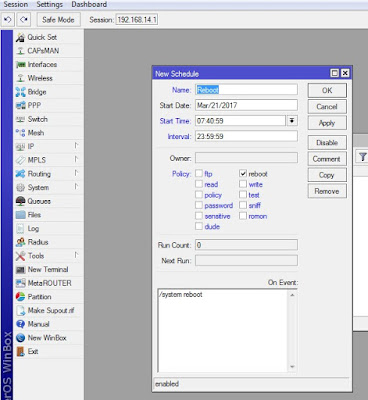Click the redo arrow toolbar button
This screenshot has width=368, height=400.
[24, 20]
